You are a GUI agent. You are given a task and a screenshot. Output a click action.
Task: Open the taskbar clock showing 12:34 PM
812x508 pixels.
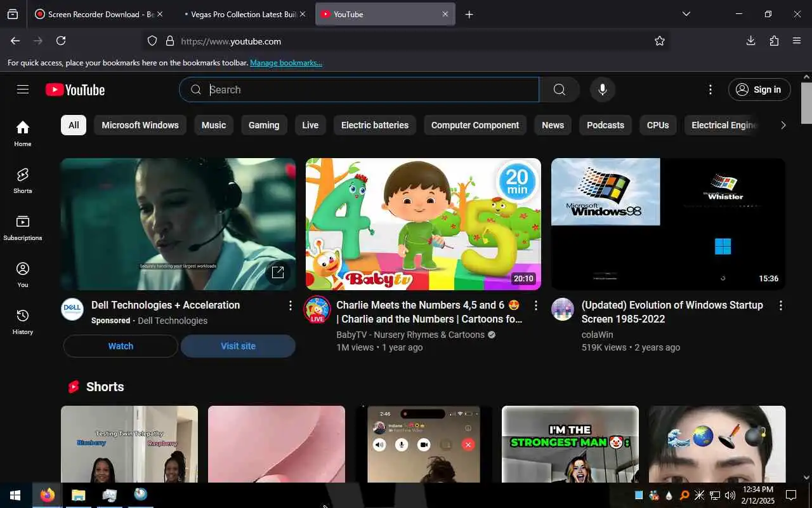click(759, 495)
